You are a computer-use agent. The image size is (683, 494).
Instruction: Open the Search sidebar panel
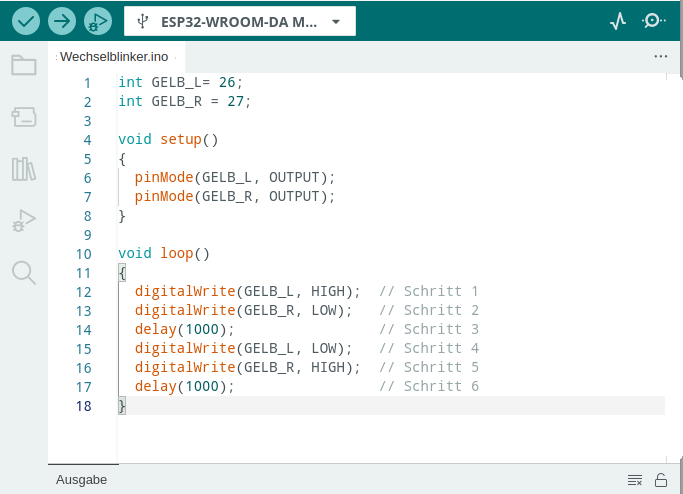click(24, 272)
